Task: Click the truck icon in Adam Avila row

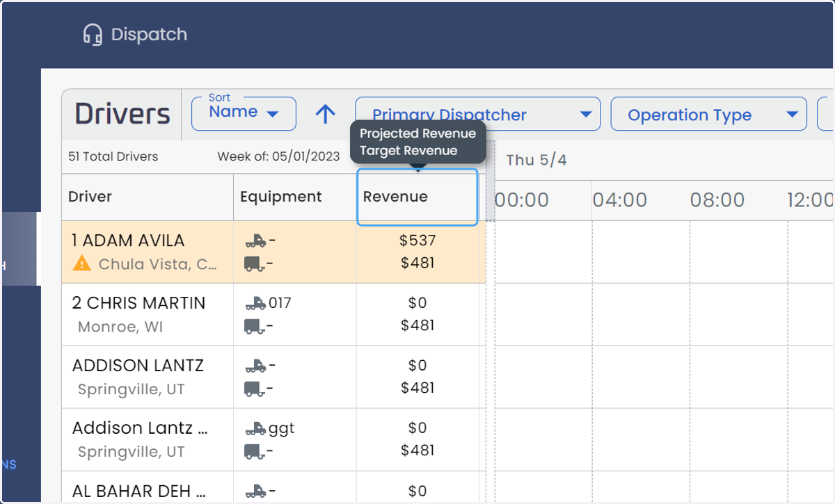Action: click(x=255, y=241)
